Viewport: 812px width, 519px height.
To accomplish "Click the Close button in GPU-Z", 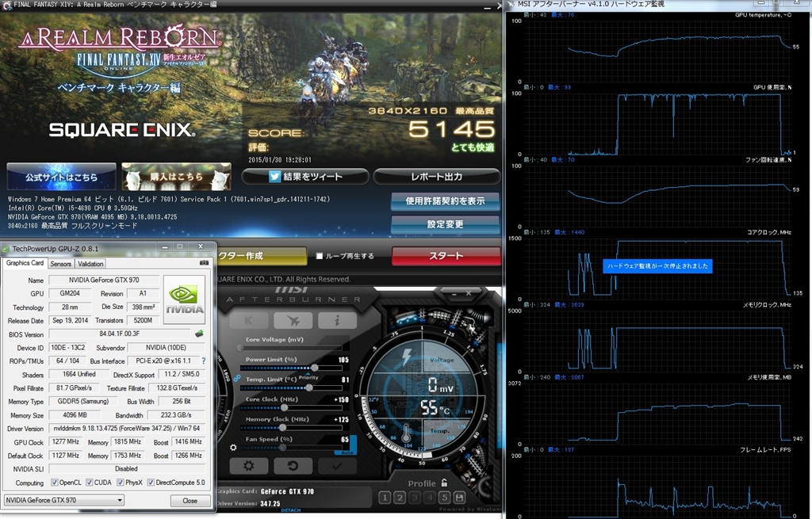I will pyautogui.click(x=190, y=501).
